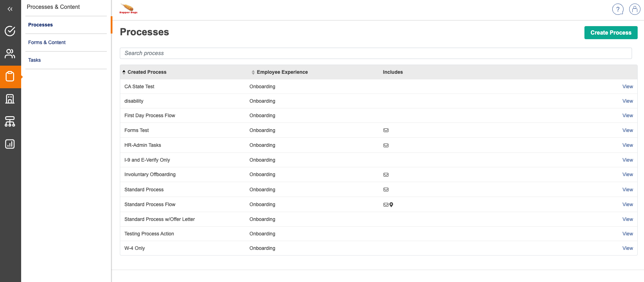Click the location pin in Standard Process Flow

(x=391, y=205)
